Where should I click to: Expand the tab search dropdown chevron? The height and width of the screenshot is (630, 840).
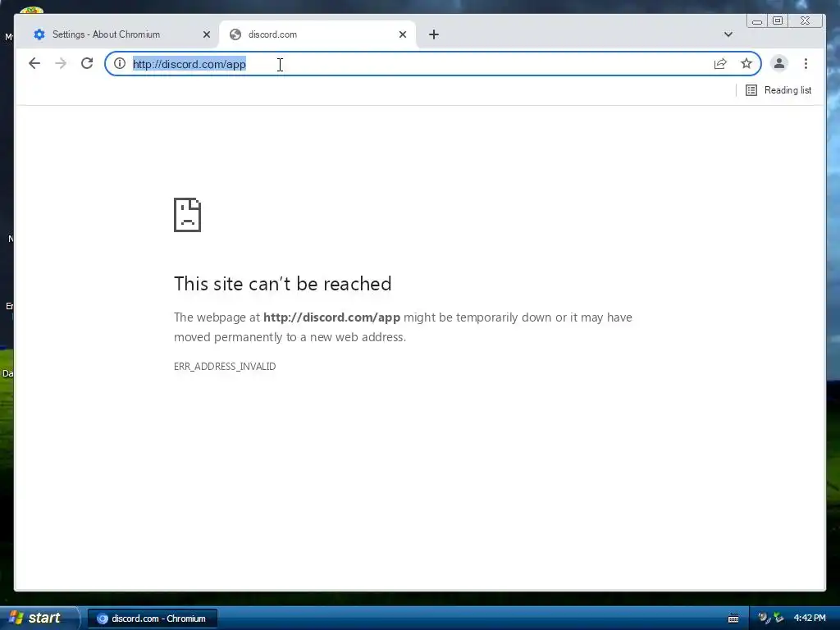click(728, 34)
